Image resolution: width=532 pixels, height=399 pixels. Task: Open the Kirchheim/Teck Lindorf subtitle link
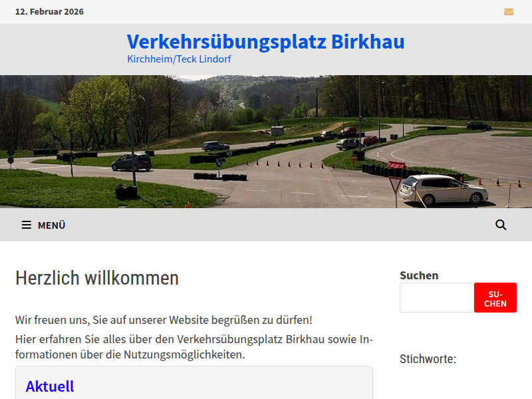pos(180,59)
